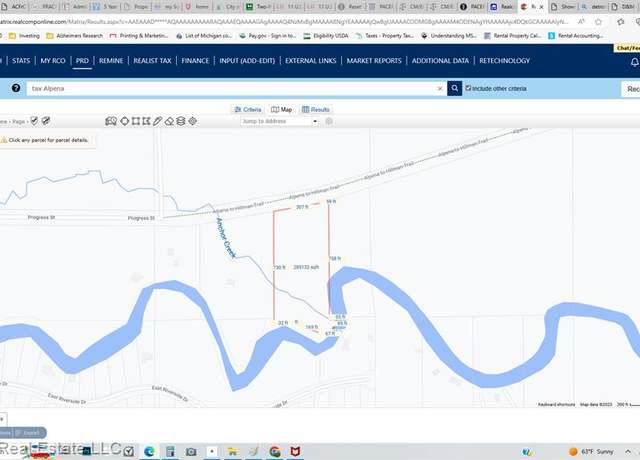Open the Rental Accounting bookmark
The height and width of the screenshot is (460, 640).
576,36
